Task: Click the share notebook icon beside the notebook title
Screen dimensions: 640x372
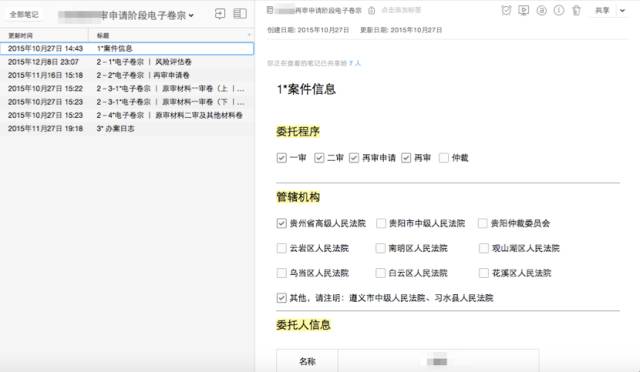Action: (x=220, y=14)
